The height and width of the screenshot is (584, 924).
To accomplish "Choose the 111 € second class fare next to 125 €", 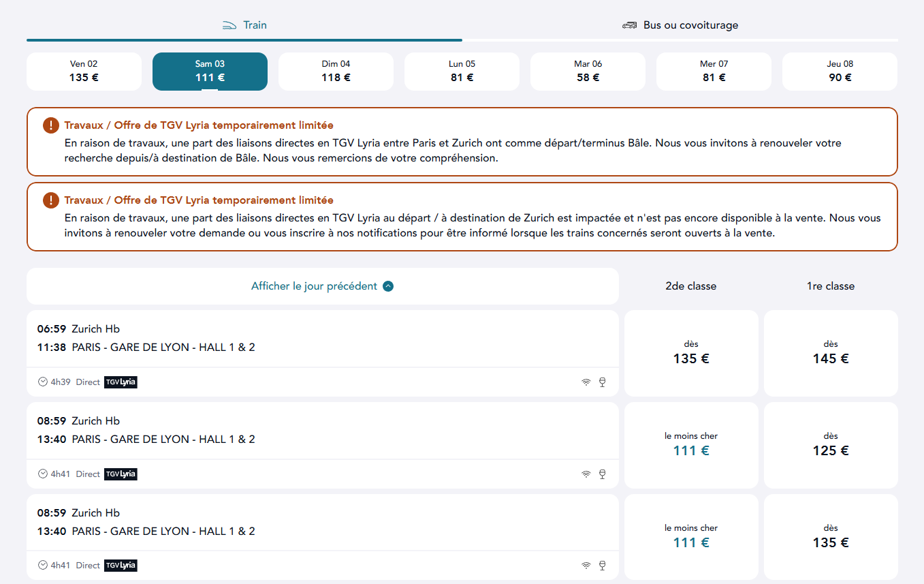I will pyautogui.click(x=691, y=445).
